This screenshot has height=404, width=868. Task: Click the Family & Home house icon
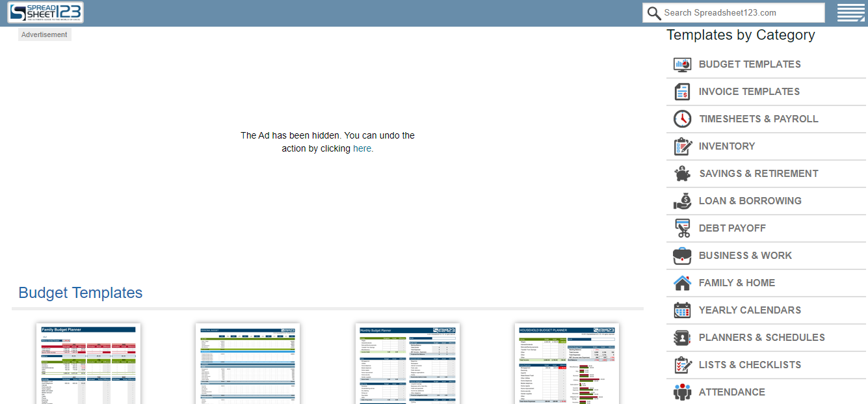coord(682,283)
